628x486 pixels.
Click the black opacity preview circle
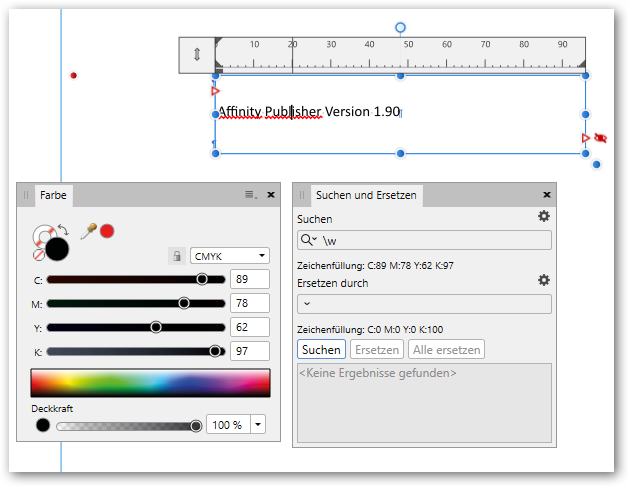pyautogui.click(x=43, y=425)
